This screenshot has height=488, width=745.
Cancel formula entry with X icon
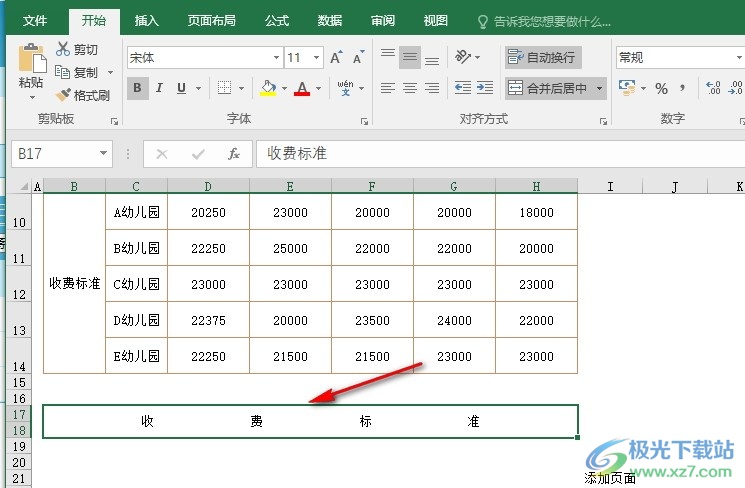pos(162,154)
